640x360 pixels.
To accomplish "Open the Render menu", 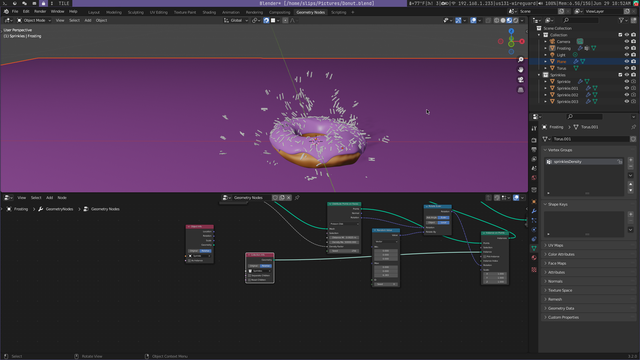I will tap(40, 12).
